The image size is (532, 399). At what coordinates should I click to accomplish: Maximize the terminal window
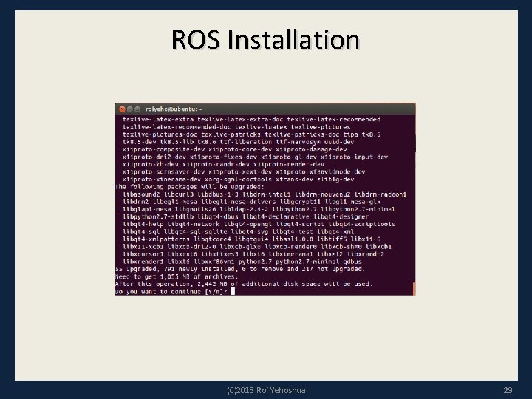137,109
